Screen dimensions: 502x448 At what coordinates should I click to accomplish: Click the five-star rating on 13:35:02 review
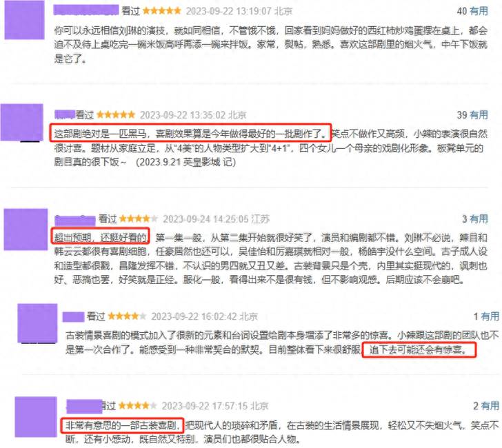[116, 115]
